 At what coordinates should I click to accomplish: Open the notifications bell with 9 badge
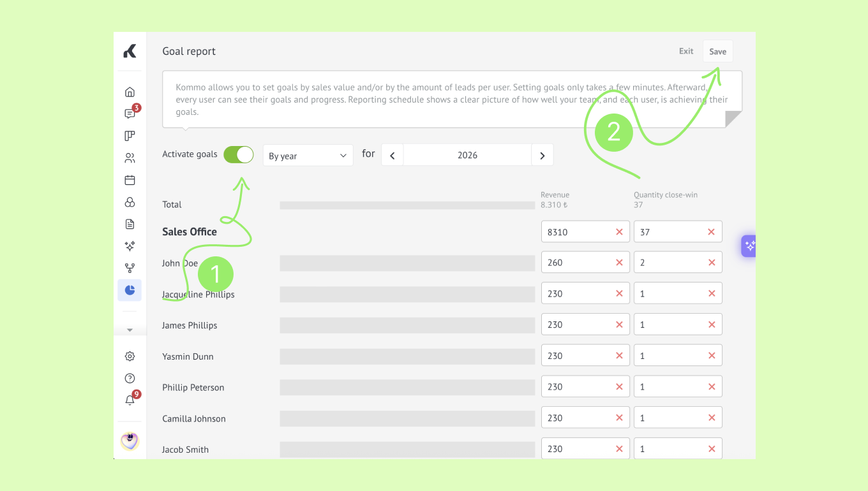131,399
